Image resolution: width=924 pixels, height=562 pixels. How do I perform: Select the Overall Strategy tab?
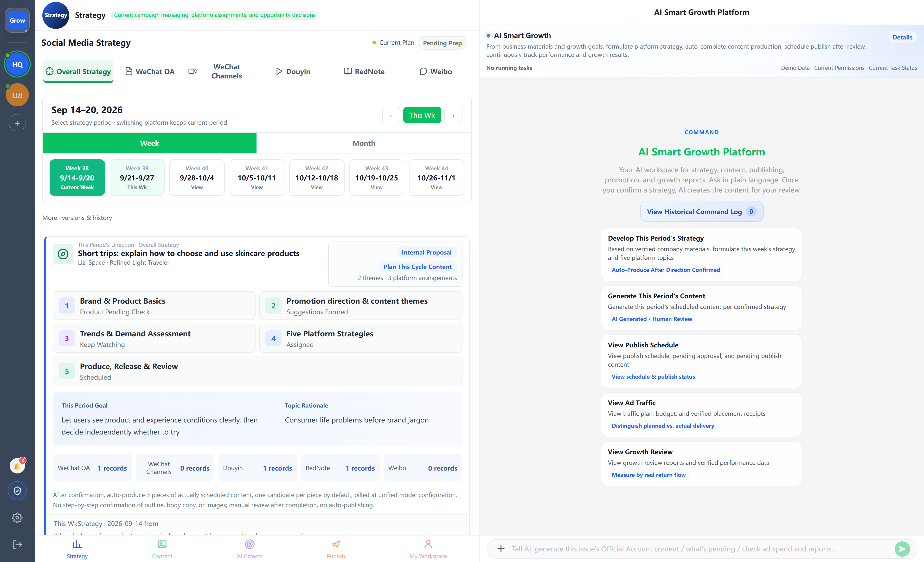pos(78,71)
